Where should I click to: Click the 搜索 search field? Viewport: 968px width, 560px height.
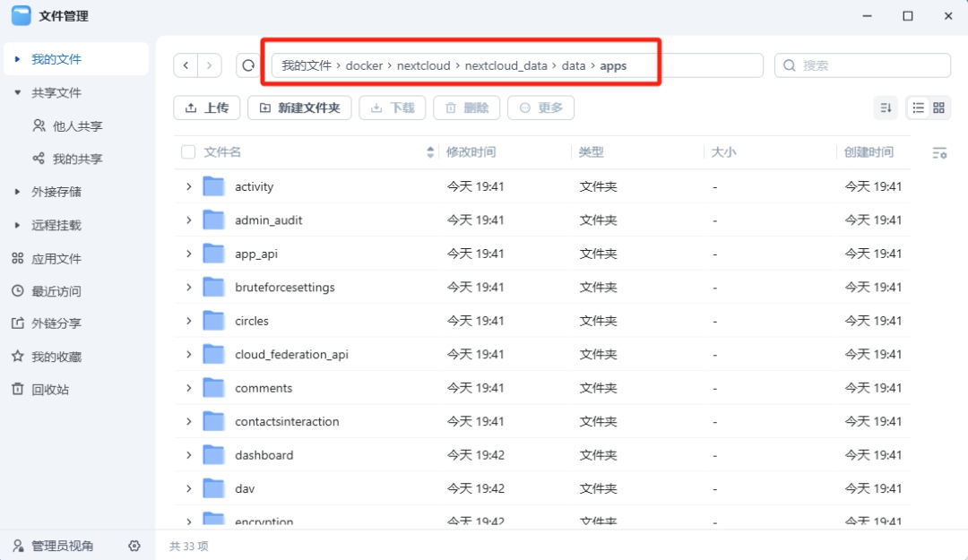point(862,65)
